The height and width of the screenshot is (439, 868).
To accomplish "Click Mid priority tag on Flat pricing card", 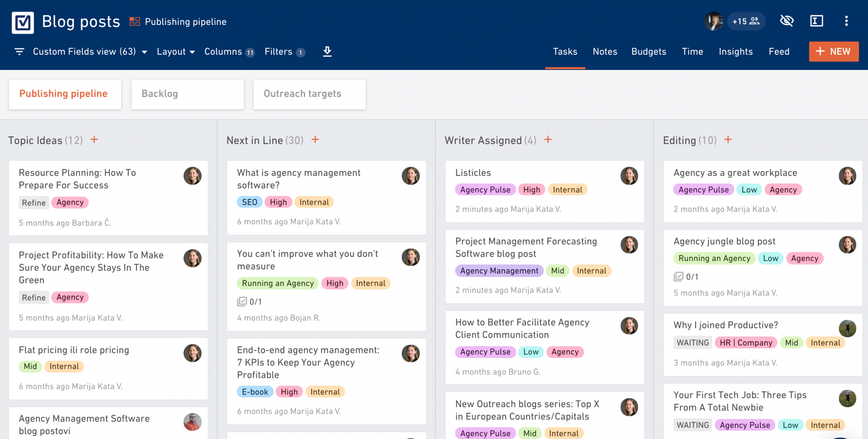I will 30,367.
